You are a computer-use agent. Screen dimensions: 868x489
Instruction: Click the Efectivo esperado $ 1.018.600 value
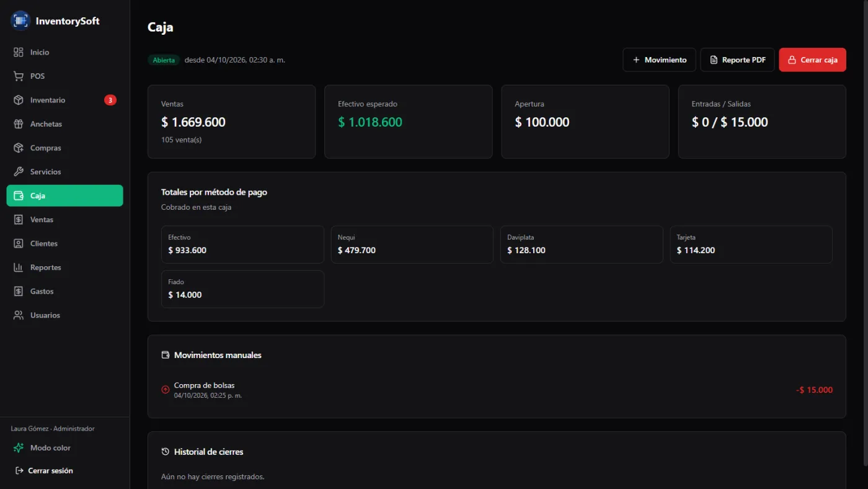click(370, 122)
